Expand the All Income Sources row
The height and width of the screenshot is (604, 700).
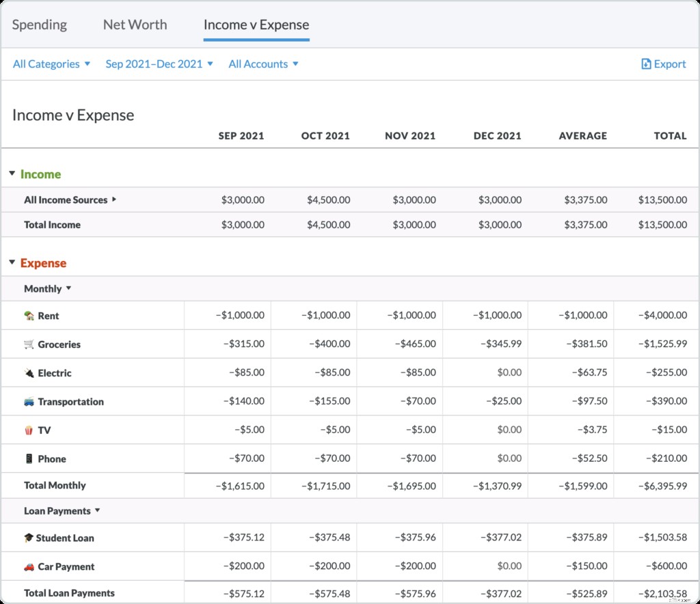pyautogui.click(x=113, y=200)
